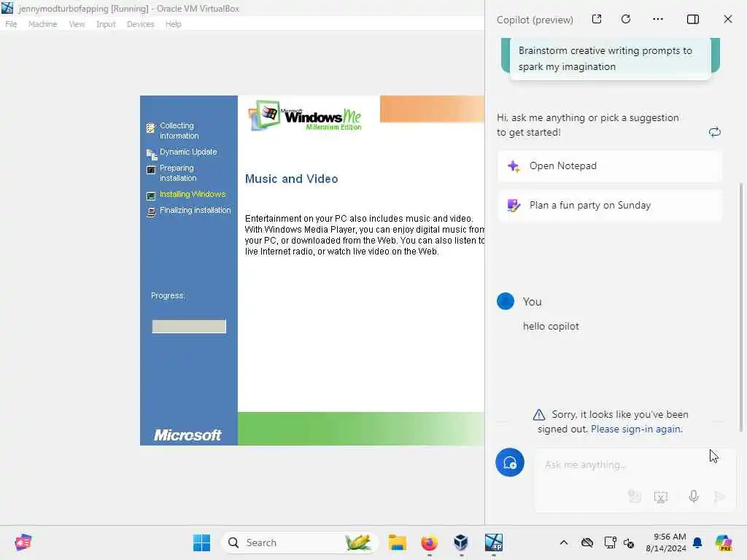Open the widgets icon on the taskbar

coord(23,542)
